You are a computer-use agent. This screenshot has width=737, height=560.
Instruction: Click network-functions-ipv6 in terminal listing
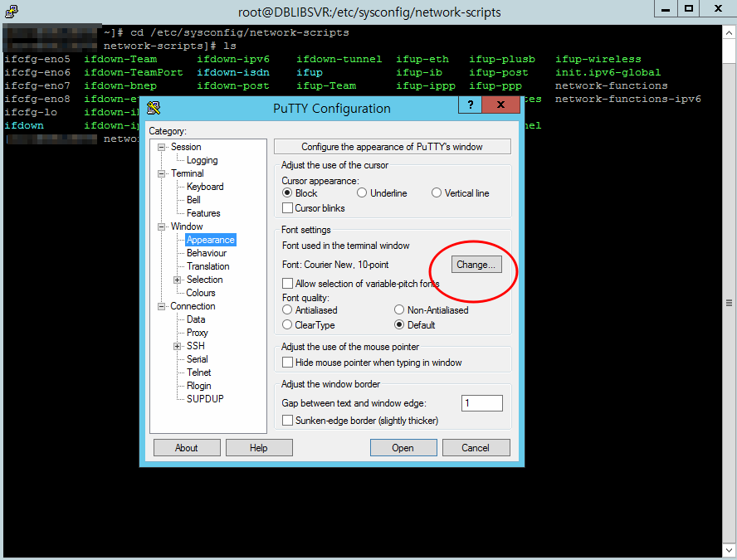[628, 99]
